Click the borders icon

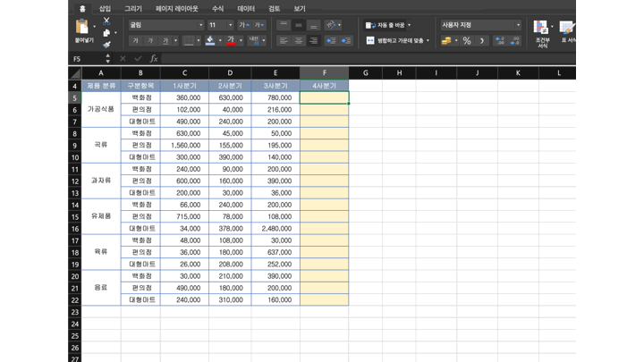pos(189,40)
